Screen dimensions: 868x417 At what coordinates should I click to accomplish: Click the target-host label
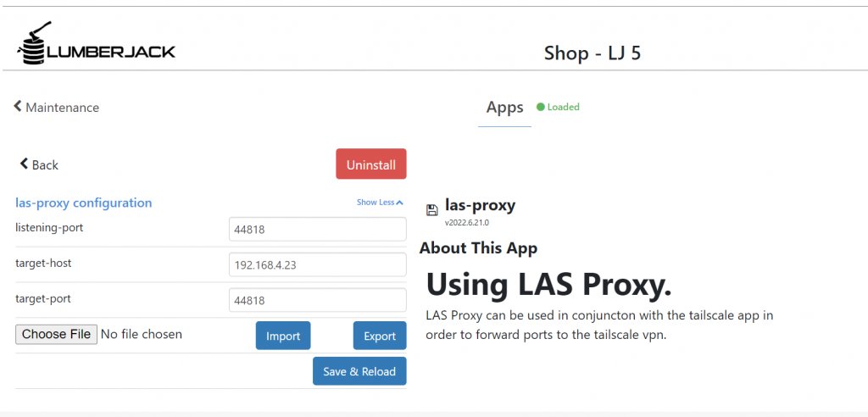tap(43, 263)
